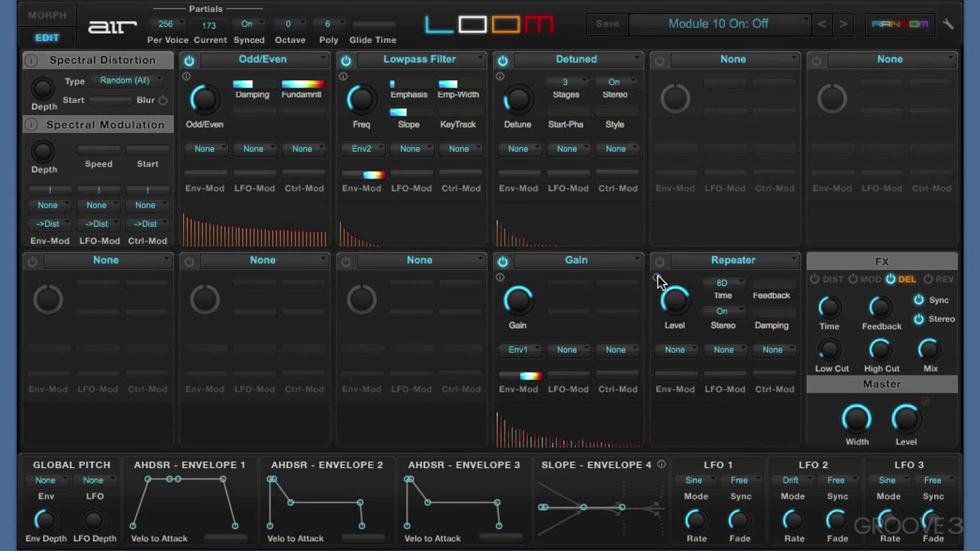
Task: Toggle Sync in the delay FX section
Action: [919, 300]
